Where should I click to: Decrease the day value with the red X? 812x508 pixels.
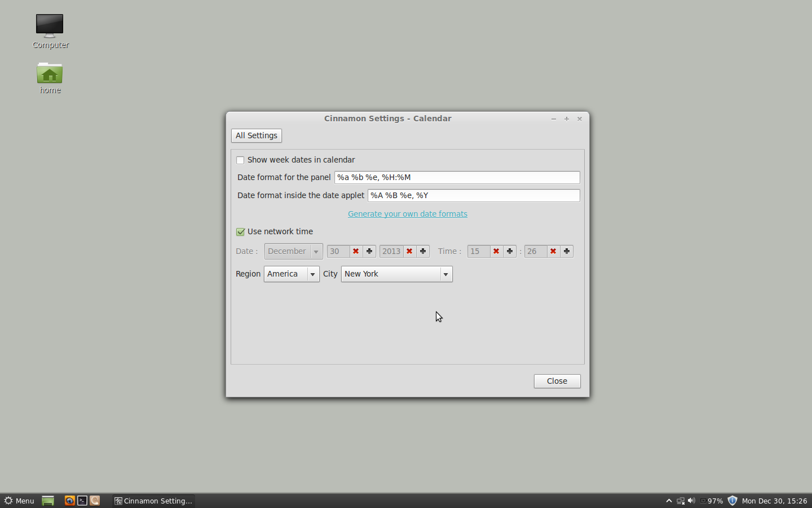point(356,251)
